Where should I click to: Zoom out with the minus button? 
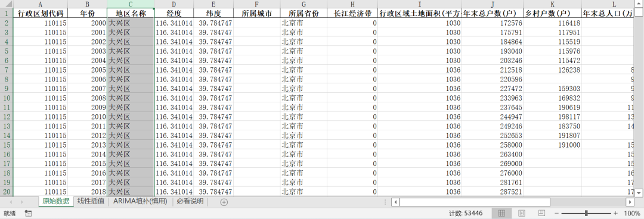tap(556, 213)
